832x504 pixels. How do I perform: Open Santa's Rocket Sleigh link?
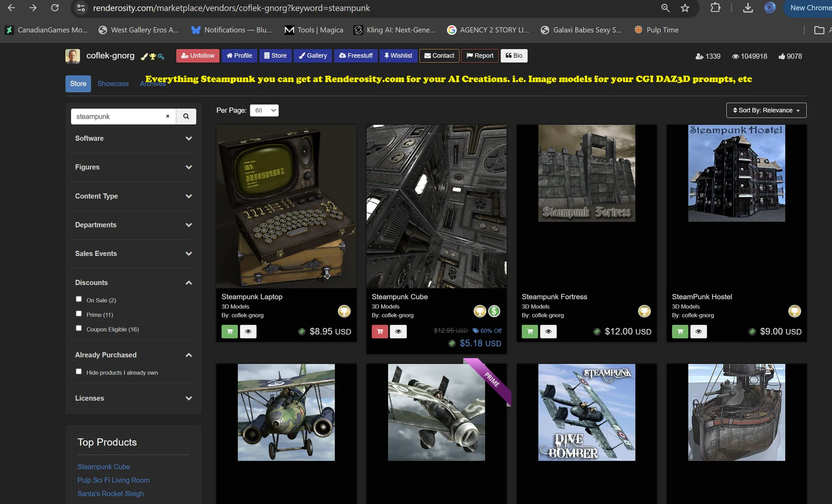click(110, 494)
